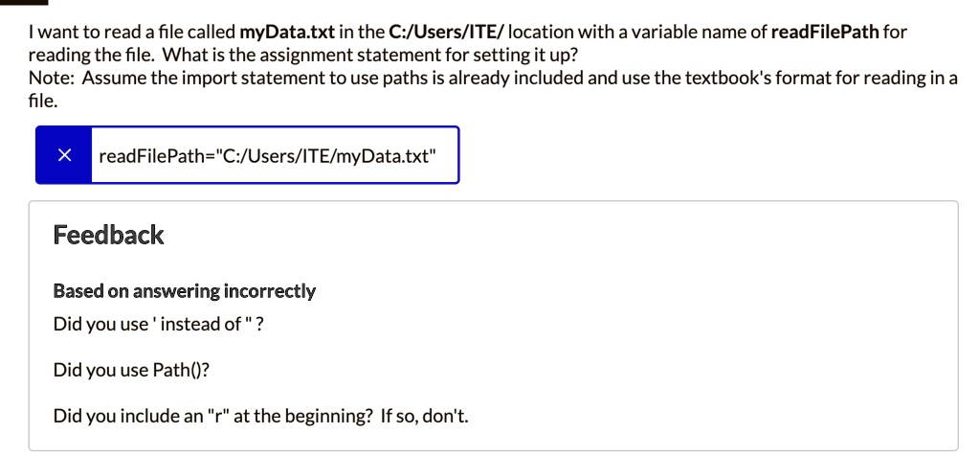Click the bold myData.txt filename
Screen dimensions: 980x456
(x=287, y=32)
